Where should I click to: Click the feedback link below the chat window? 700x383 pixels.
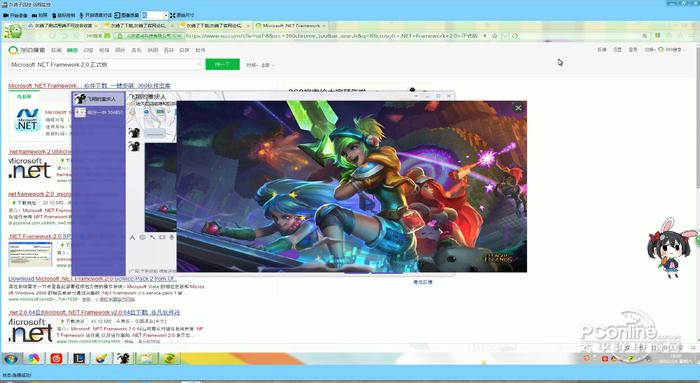point(422,282)
